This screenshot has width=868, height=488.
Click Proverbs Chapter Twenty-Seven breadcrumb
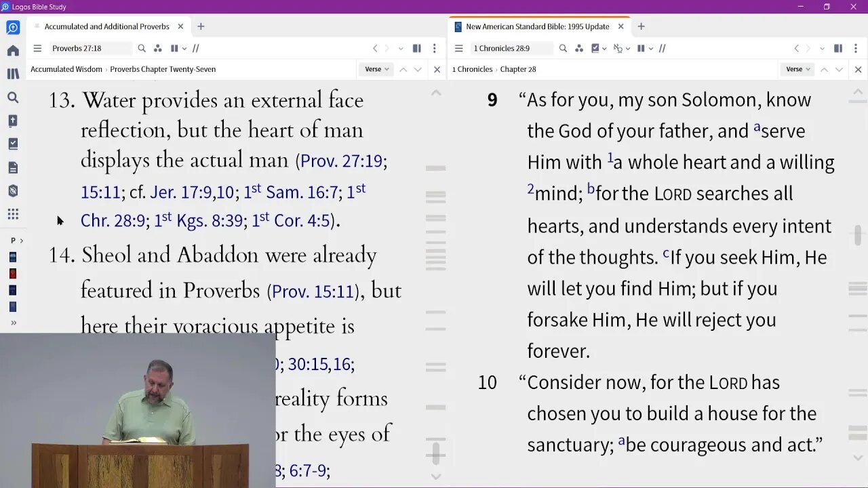click(x=163, y=69)
